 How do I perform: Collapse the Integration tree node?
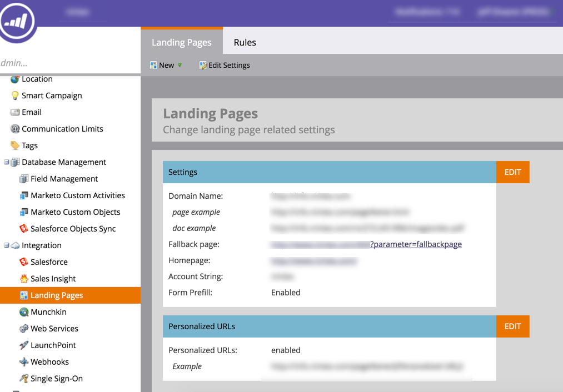[7, 245]
